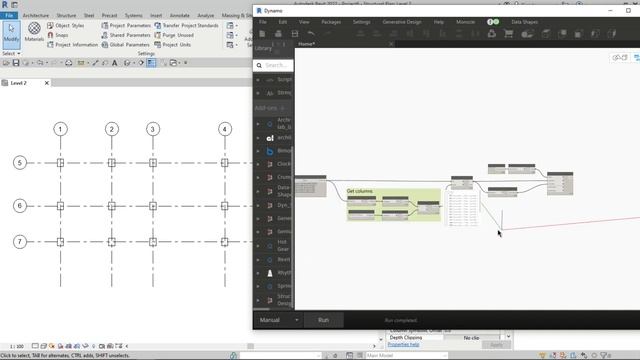Expand the Clockwork library category
This screenshot has height=360, width=640.
click(x=258, y=164)
